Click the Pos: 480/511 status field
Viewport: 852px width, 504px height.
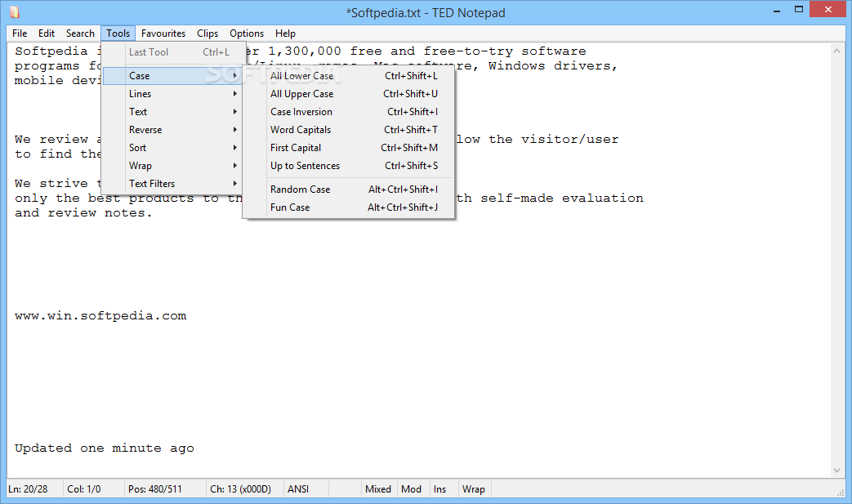[x=165, y=488]
